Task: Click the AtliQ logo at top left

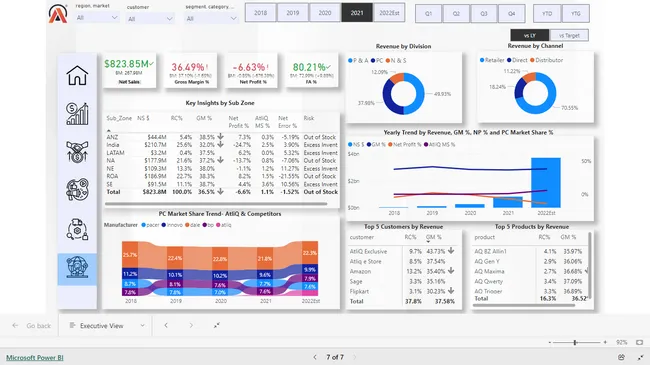Action: point(58,14)
